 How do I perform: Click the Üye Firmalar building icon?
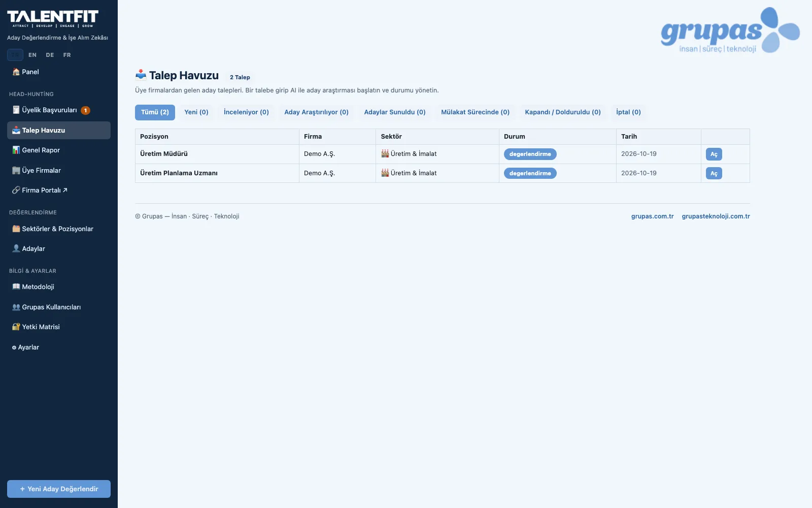click(16, 171)
